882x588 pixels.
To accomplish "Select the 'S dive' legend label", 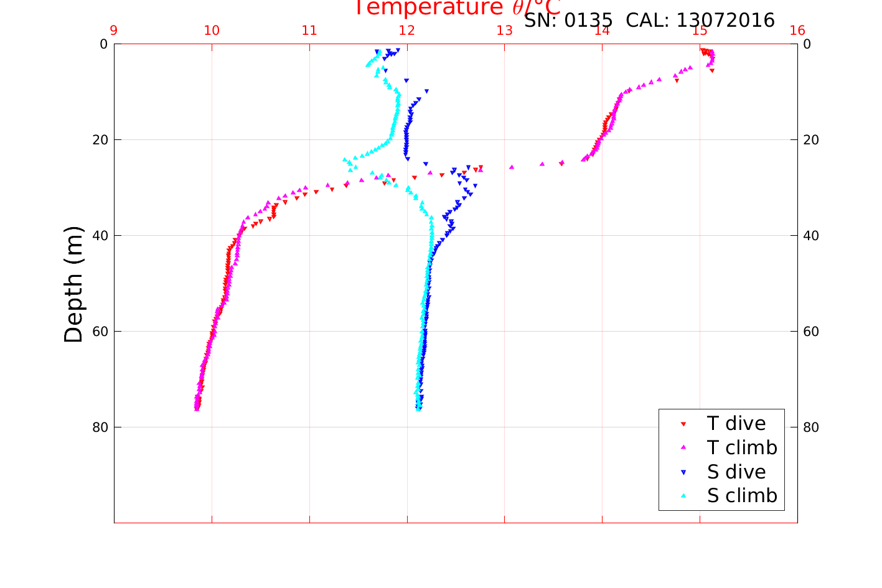I will [x=736, y=472].
